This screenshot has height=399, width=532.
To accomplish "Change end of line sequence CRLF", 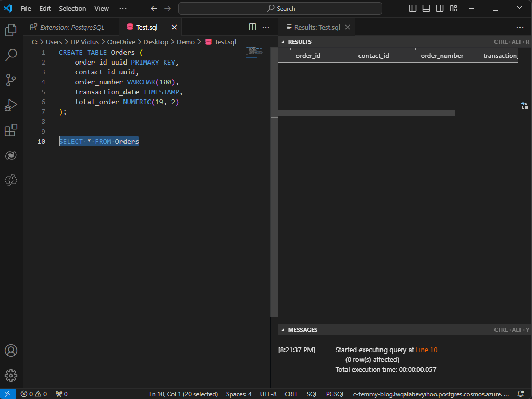I will (291, 394).
